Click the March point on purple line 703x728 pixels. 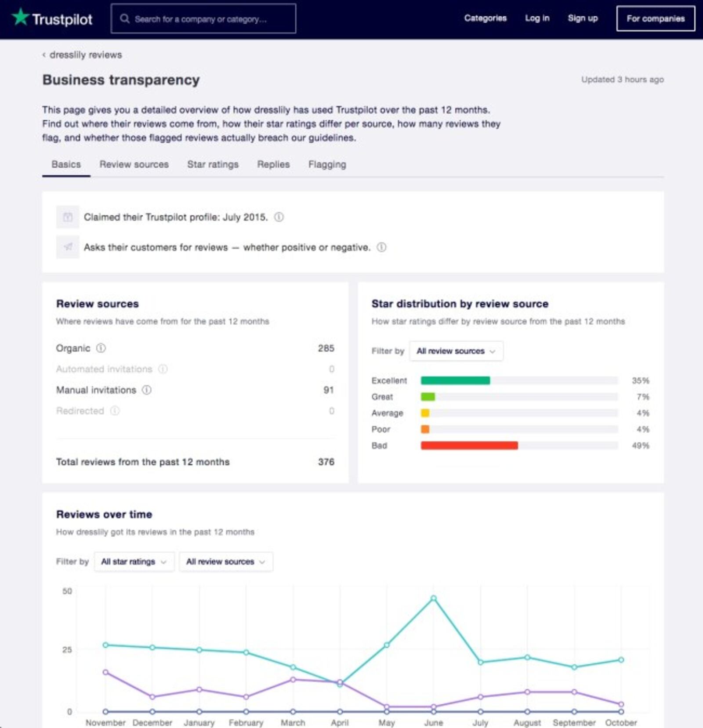[x=293, y=680]
